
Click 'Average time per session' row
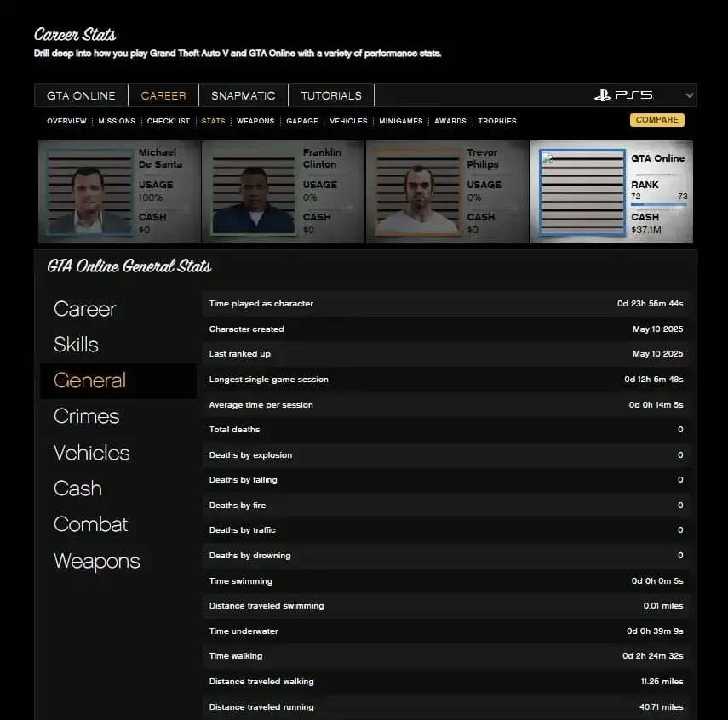pyautogui.click(x=446, y=405)
